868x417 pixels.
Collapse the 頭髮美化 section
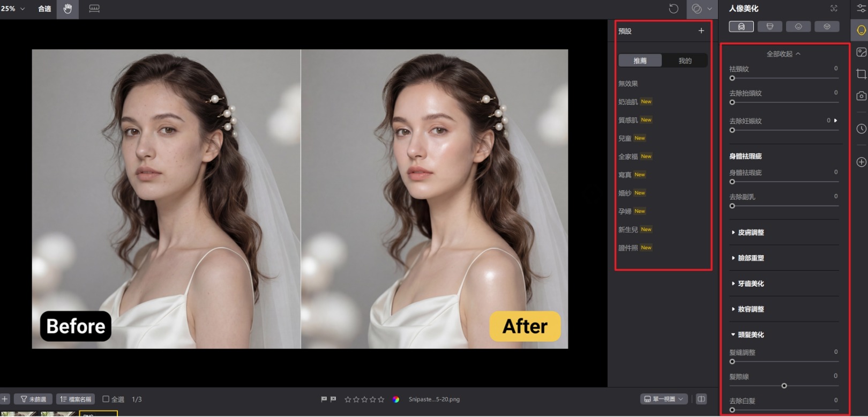point(748,334)
